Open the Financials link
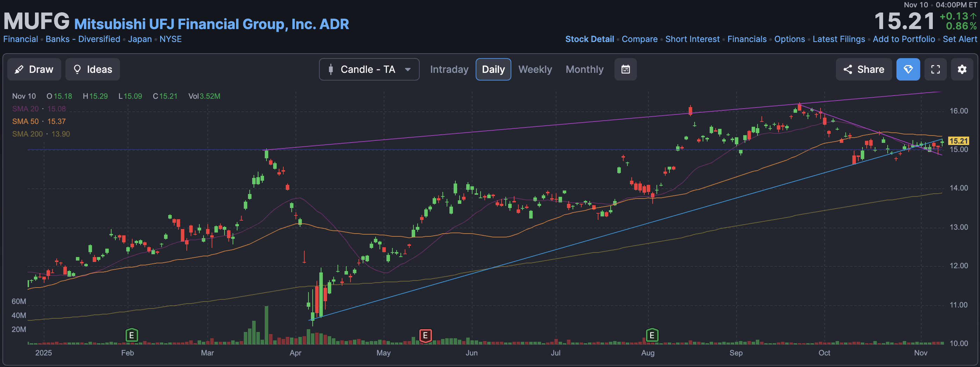 tap(747, 39)
